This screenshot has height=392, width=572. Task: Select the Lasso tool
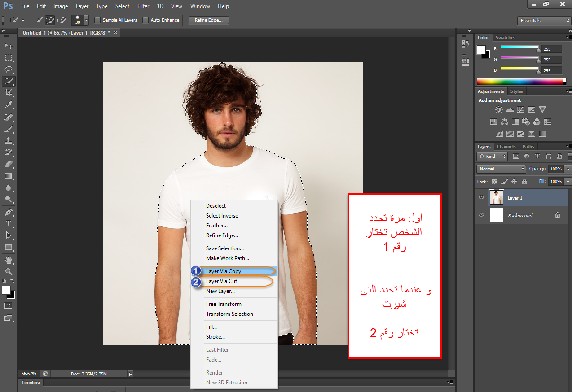tap(9, 70)
